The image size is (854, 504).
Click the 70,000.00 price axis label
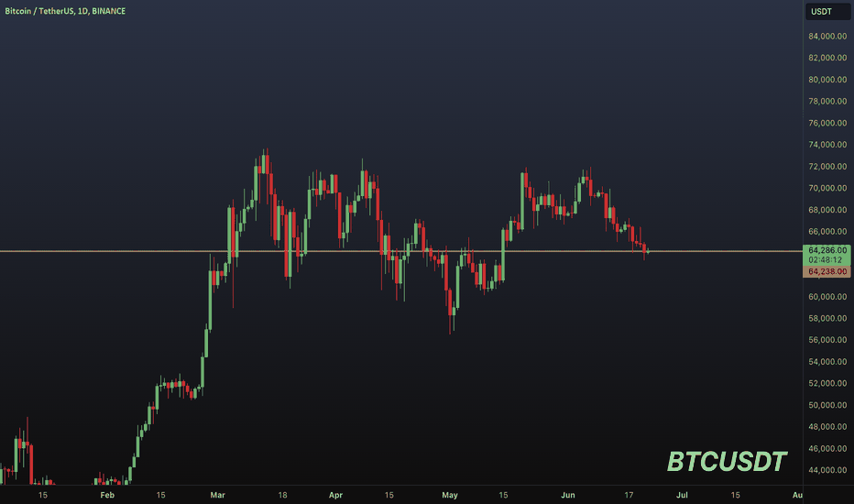(827, 188)
